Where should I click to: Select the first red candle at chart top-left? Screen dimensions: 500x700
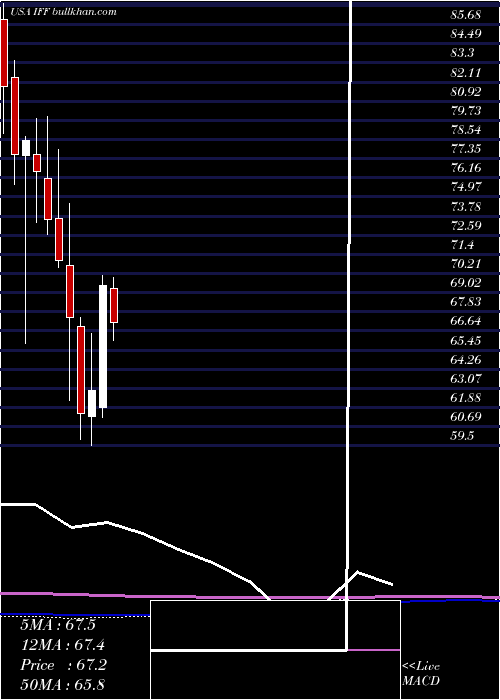[4, 53]
